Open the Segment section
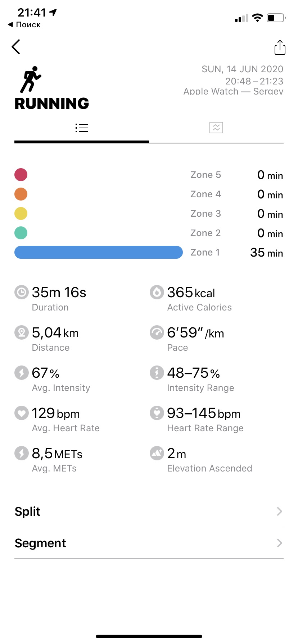Screen dimensions: 298x644 pyautogui.click(x=40, y=543)
